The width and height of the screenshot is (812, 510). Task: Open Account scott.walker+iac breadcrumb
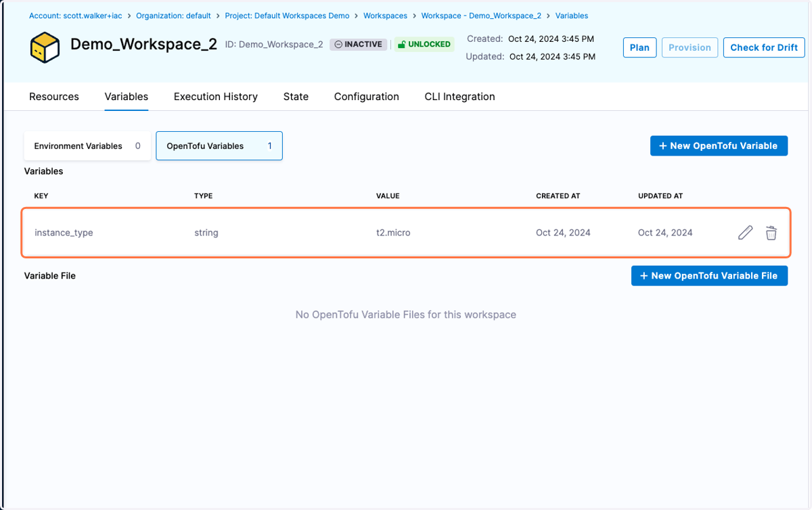[x=74, y=16]
